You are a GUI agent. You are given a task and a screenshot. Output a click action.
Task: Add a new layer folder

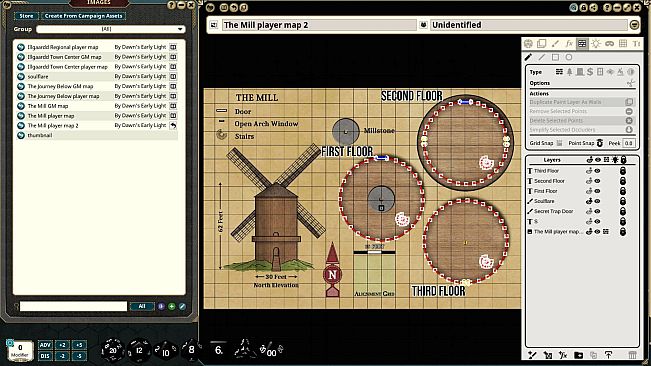578,355
